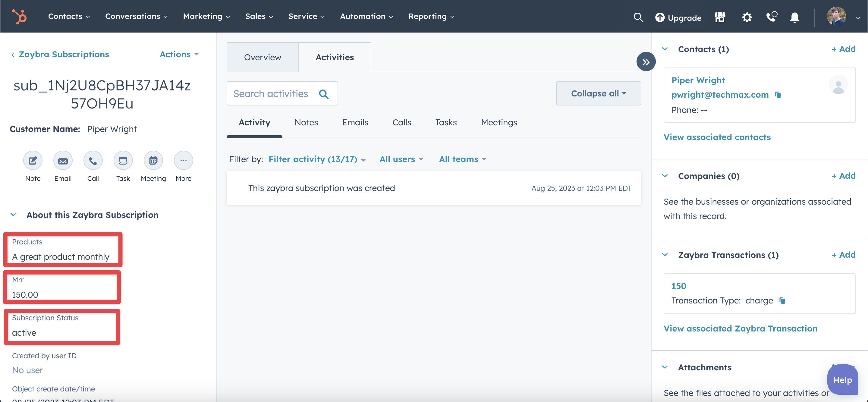Open Zaybra Subscriptions back link
The width and height of the screenshot is (868, 402).
tap(64, 54)
